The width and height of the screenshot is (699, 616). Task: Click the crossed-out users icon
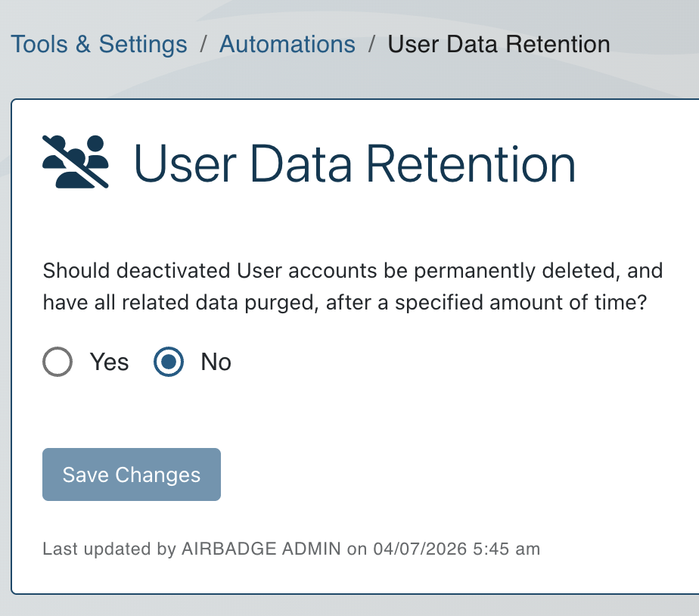[x=76, y=162]
